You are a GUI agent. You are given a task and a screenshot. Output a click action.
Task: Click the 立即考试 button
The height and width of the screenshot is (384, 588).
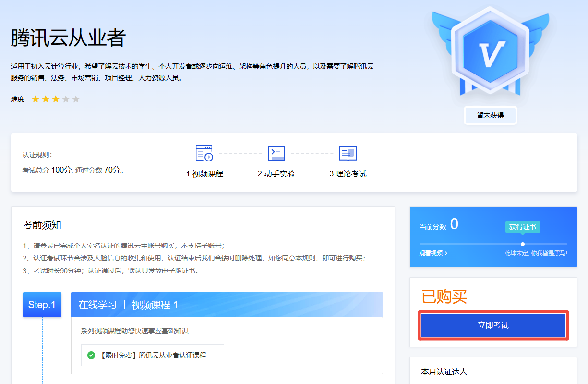493,325
